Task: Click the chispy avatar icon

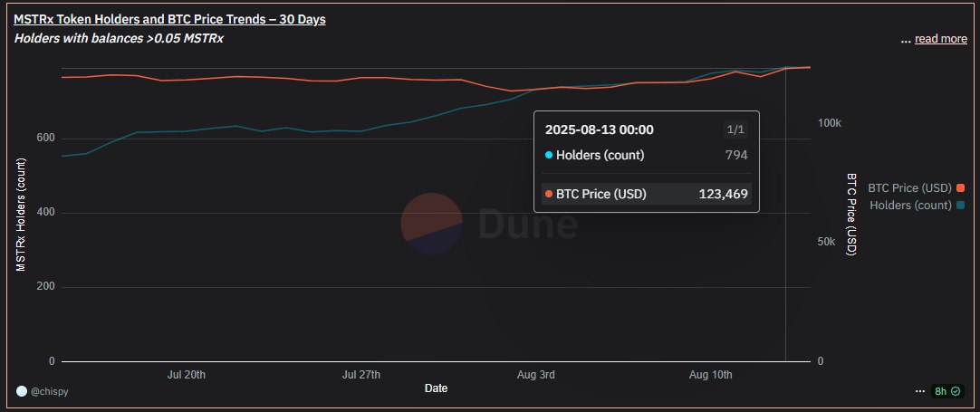Action: click(22, 391)
